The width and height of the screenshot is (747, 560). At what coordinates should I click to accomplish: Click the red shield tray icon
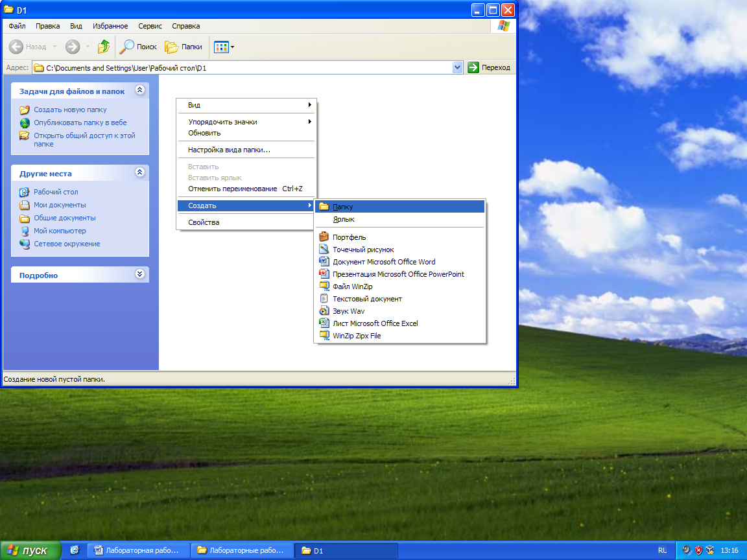tap(698, 550)
